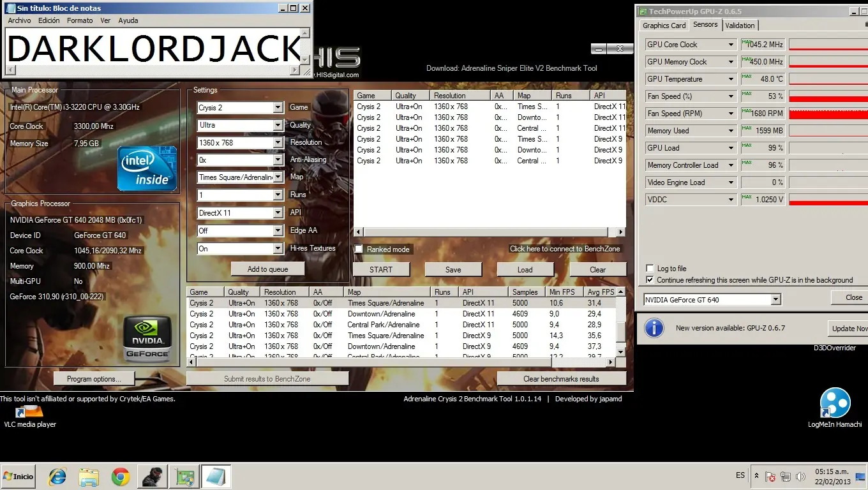Screen dimensions: 868x490
Task: Uncheck Continue refreshing while GPU-Z in background
Action: [x=650, y=280]
